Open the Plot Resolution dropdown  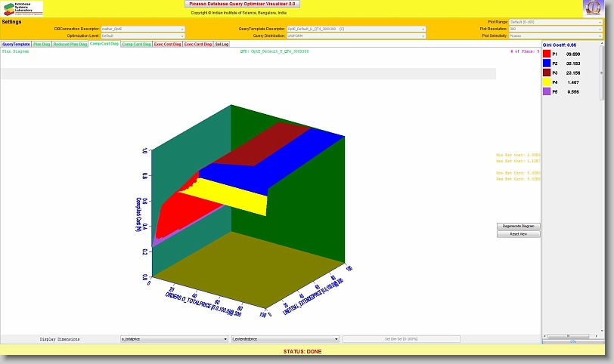point(556,29)
